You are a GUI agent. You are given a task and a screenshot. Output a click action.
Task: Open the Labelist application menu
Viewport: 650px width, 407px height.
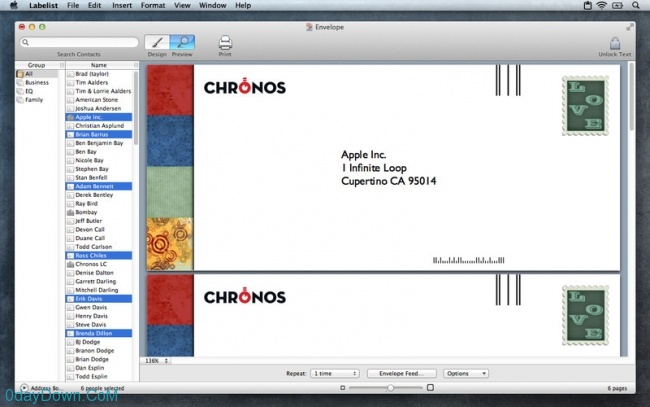click(x=43, y=5)
